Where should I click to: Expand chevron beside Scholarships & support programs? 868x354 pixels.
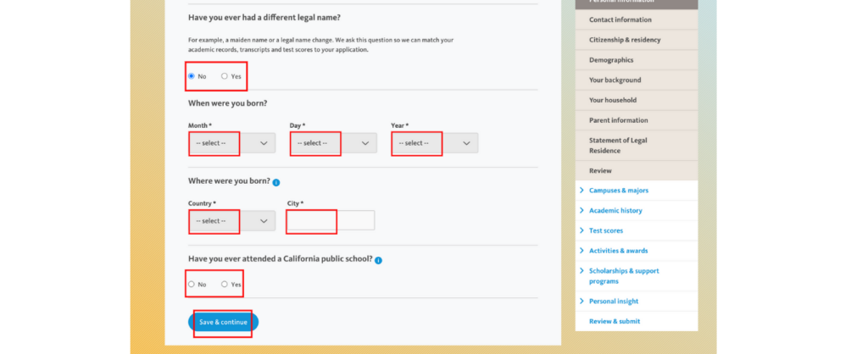tap(581, 270)
